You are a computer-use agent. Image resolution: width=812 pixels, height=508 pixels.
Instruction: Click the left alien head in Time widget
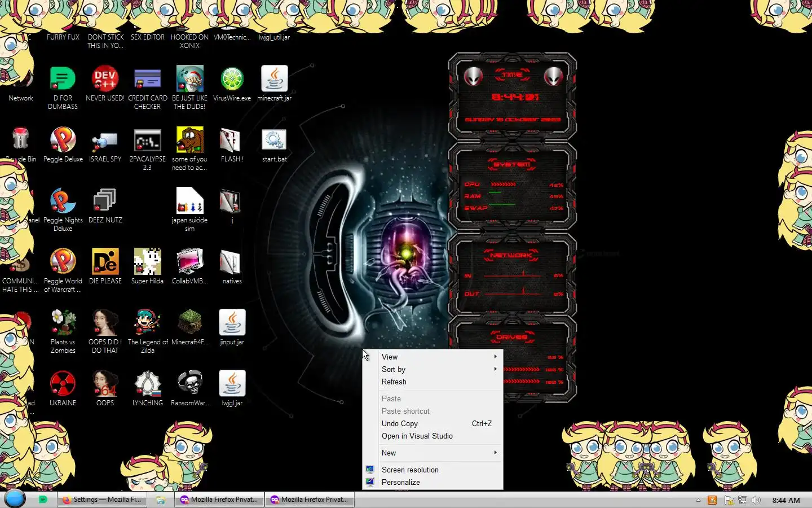pyautogui.click(x=473, y=76)
